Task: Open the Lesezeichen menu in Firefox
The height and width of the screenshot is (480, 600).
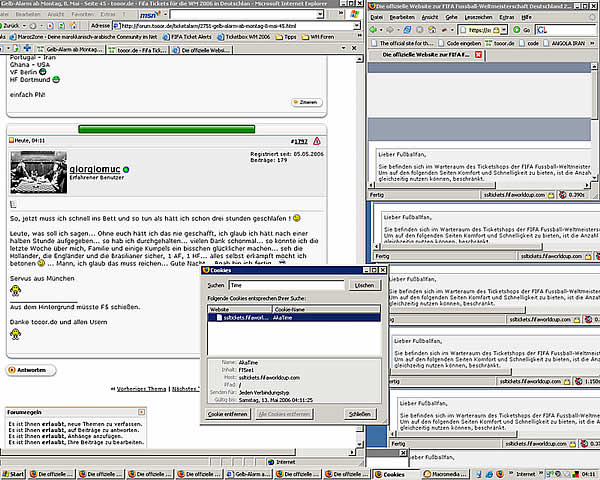Action: point(481,17)
